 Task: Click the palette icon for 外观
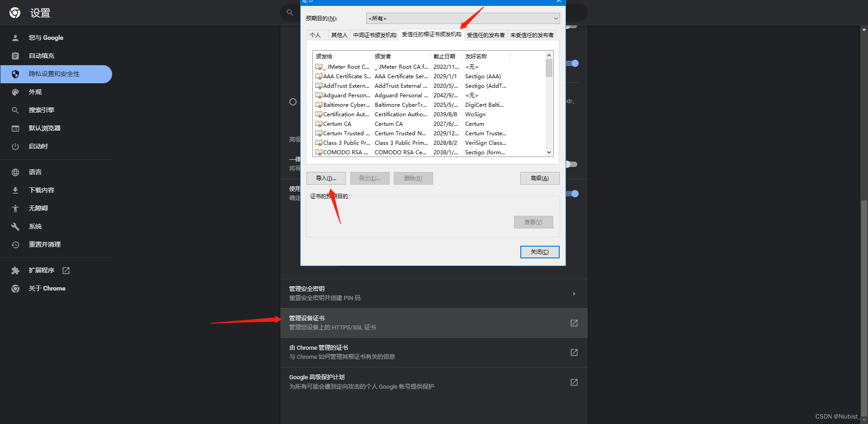point(15,92)
